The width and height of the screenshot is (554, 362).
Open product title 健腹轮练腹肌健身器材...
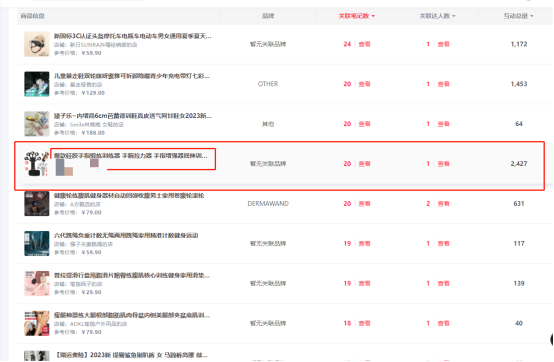(x=129, y=196)
